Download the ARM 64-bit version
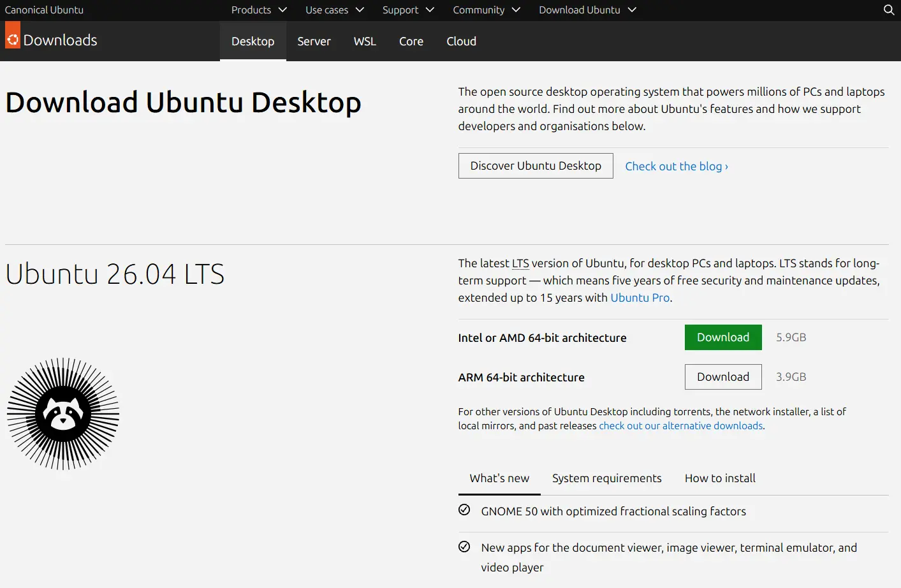901x588 pixels. pyautogui.click(x=723, y=377)
